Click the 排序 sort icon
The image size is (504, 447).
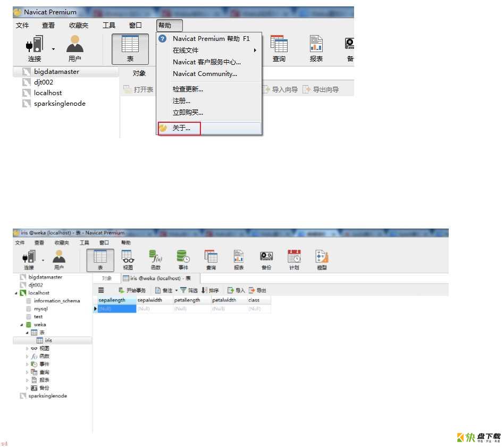204,290
